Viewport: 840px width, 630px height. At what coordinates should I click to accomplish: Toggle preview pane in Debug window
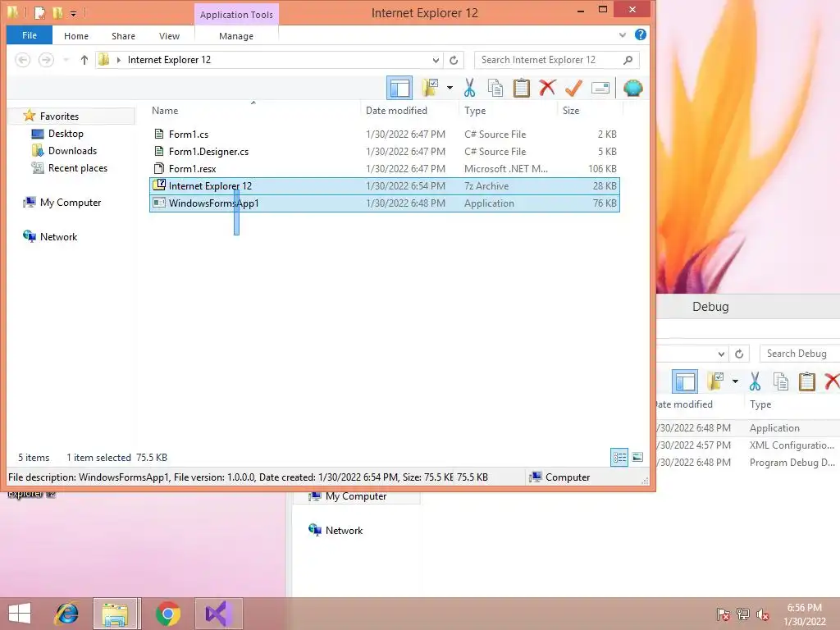click(x=685, y=381)
